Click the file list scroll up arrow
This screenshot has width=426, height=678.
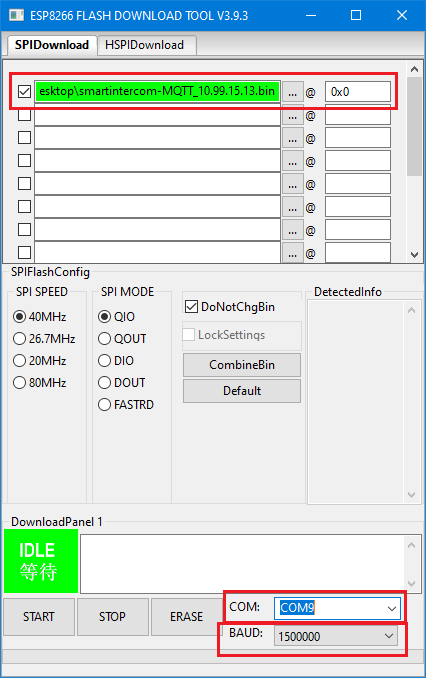click(x=414, y=69)
